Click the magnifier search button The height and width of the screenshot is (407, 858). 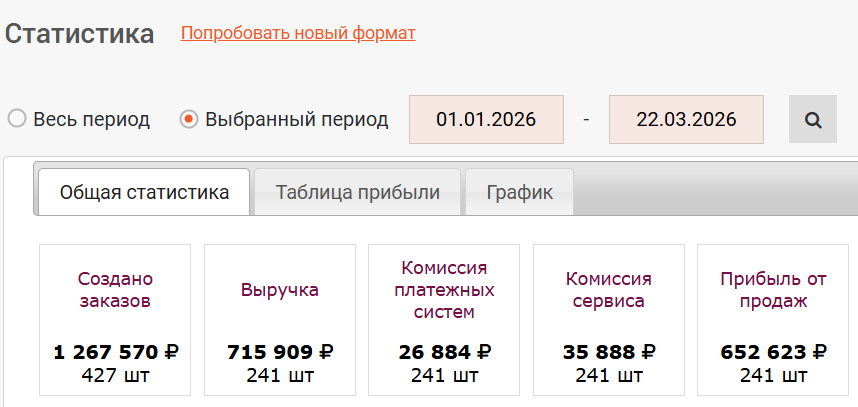click(812, 120)
